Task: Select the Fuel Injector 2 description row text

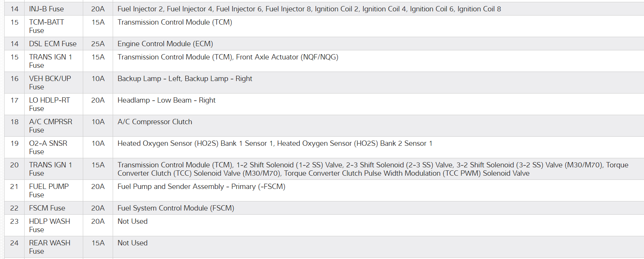Action: pyautogui.click(x=309, y=9)
